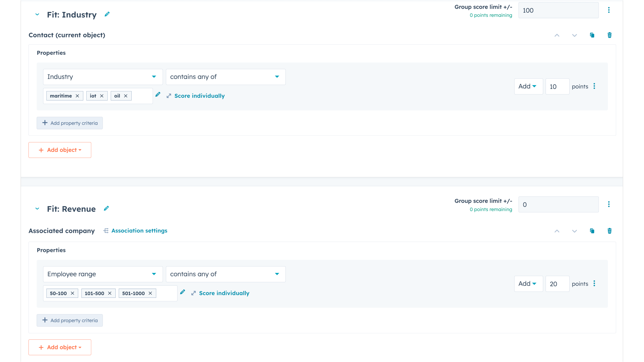The height and width of the screenshot is (362, 644).
Task: Open the Add object menu under Fit: Revenue
Action: coord(60,347)
